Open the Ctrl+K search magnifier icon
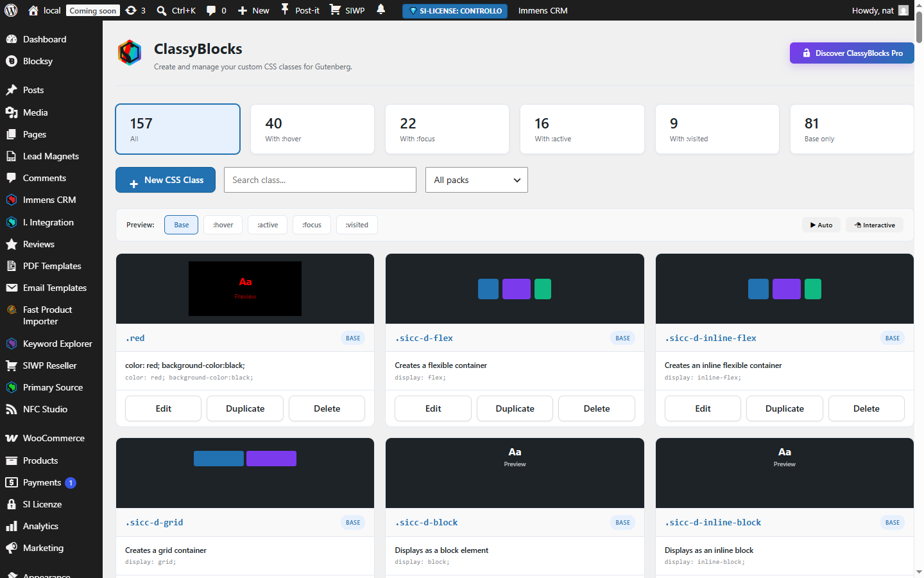The width and height of the screenshot is (924, 578). [x=162, y=10]
